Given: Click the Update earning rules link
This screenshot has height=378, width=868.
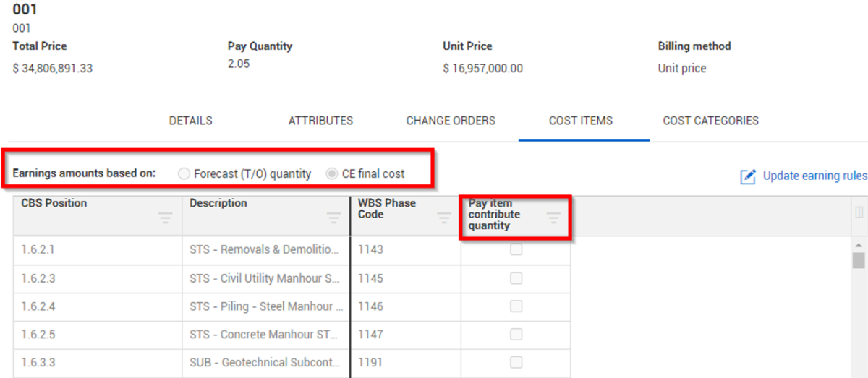Looking at the screenshot, I should [x=814, y=176].
